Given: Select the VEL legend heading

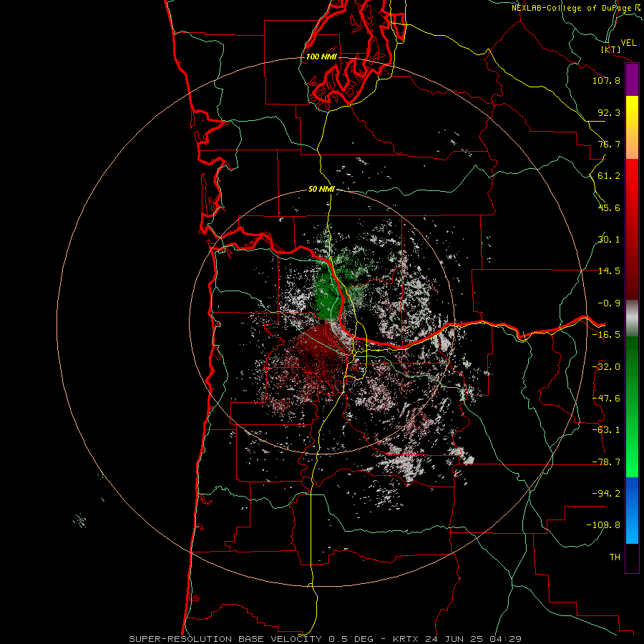Looking at the screenshot, I should pyautogui.click(x=628, y=42).
